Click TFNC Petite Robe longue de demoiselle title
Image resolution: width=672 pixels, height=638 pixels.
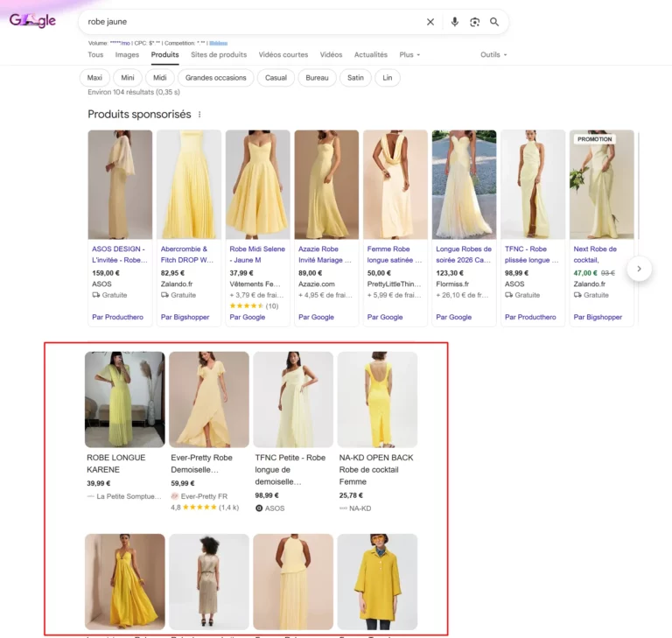tap(290, 469)
